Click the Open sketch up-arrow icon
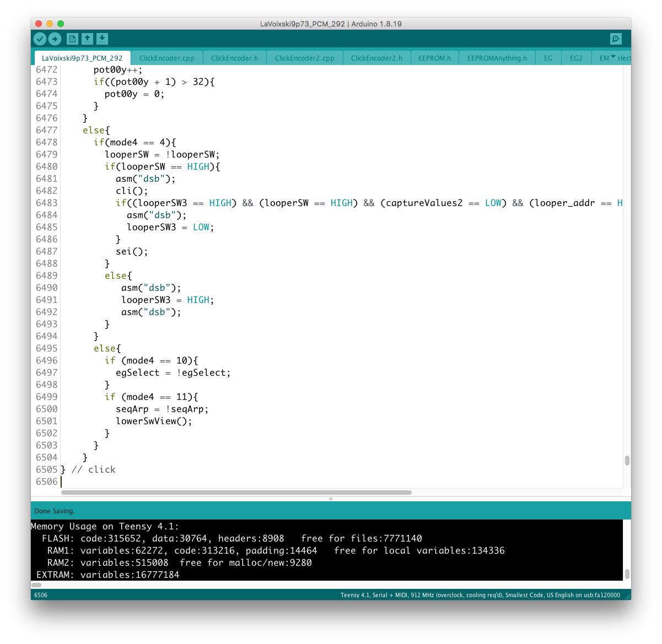The image size is (662, 644). [87, 39]
